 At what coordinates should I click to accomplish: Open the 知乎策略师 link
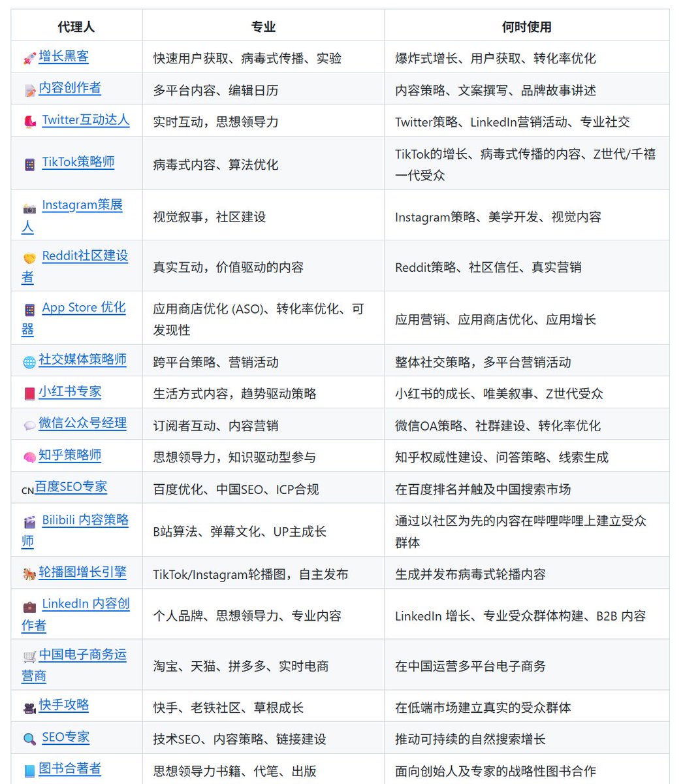[70, 455]
